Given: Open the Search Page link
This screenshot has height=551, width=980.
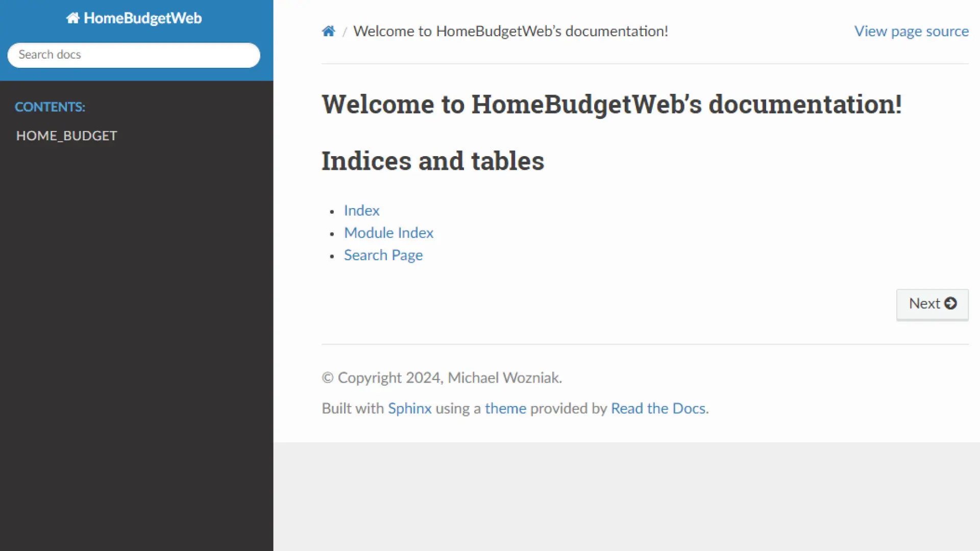Looking at the screenshot, I should click(383, 255).
